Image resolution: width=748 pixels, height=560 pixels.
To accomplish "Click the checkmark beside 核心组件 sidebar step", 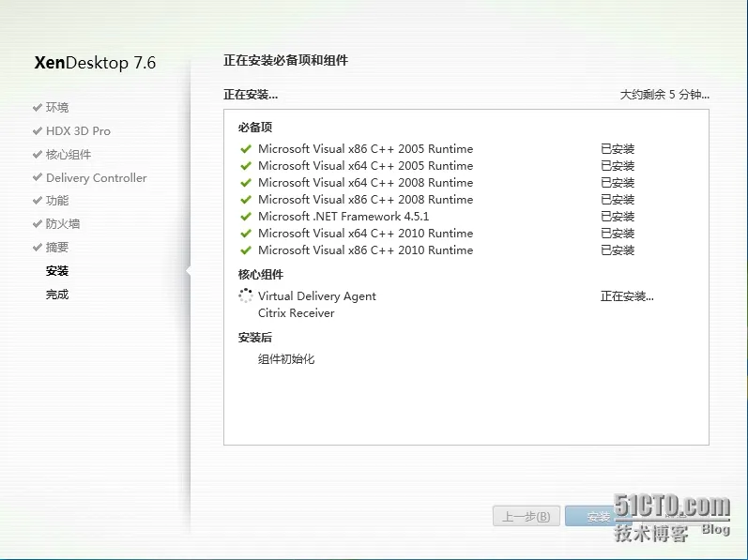I will coord(38,154).
